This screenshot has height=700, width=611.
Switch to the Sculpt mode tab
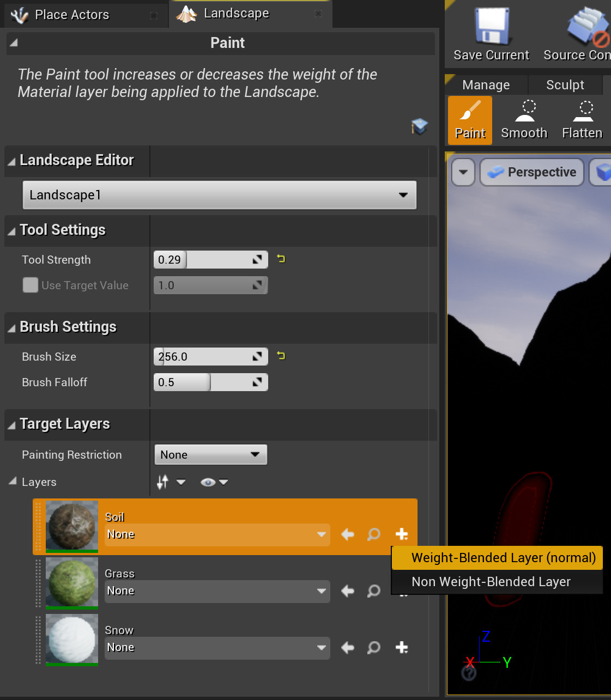click(565, 84)
